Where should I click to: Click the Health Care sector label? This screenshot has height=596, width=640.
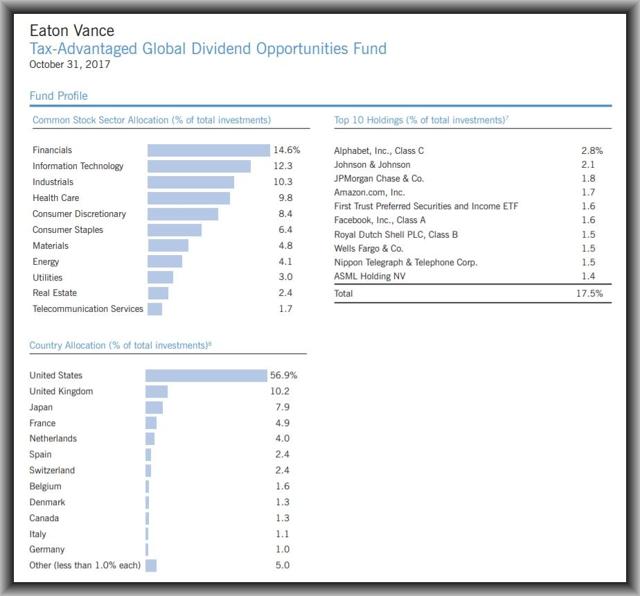(56, 198)
